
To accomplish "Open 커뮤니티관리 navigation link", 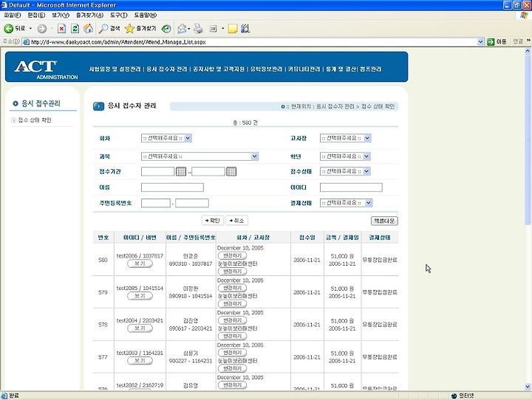I will tap(304, 69).
